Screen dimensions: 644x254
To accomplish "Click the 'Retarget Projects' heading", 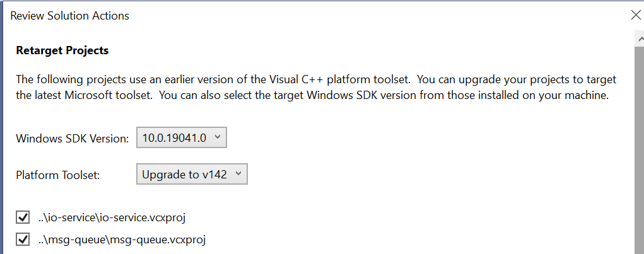I will (x=62, y=50).
